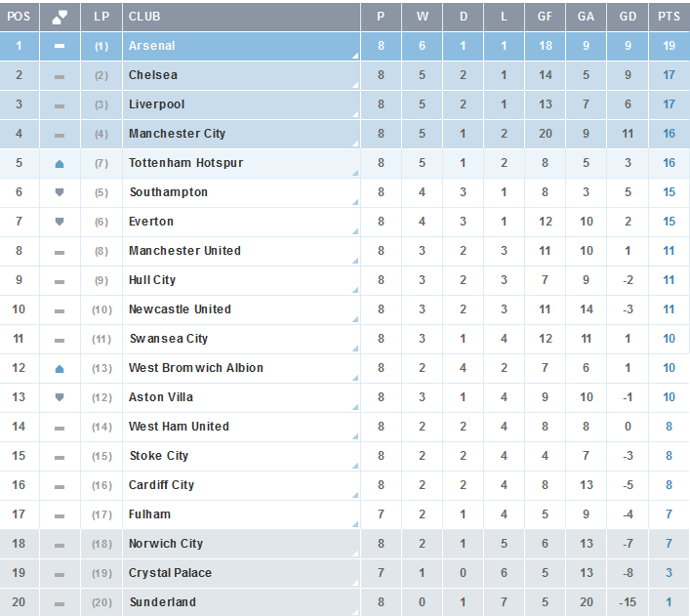Open the Chelsea club link
This screenshot has height=616, width=690.
point(153,75)
